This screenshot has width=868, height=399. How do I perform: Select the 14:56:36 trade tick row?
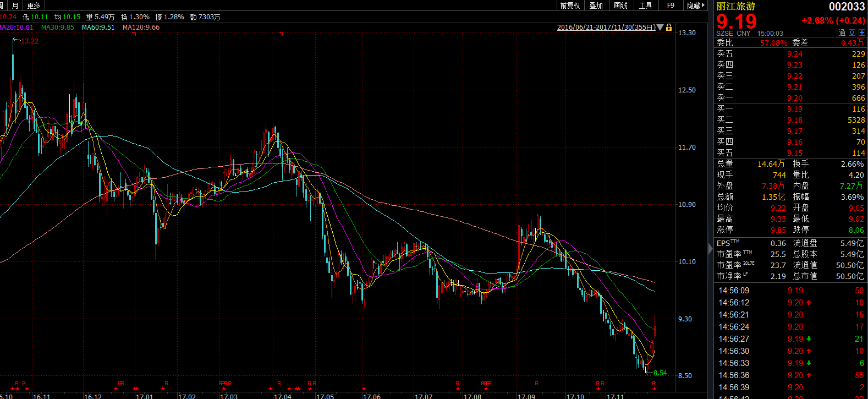point(790,375)
